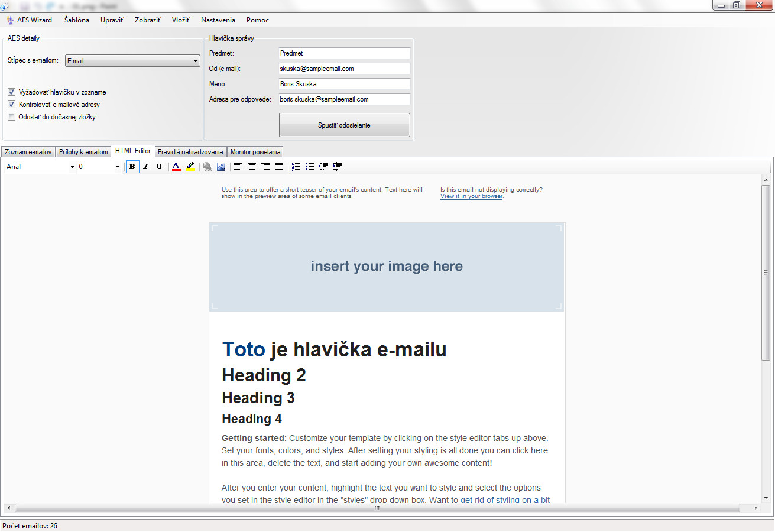This screenshot has height=532, width=775.
Task: Toggle italic formatting button
Action: 145,167
